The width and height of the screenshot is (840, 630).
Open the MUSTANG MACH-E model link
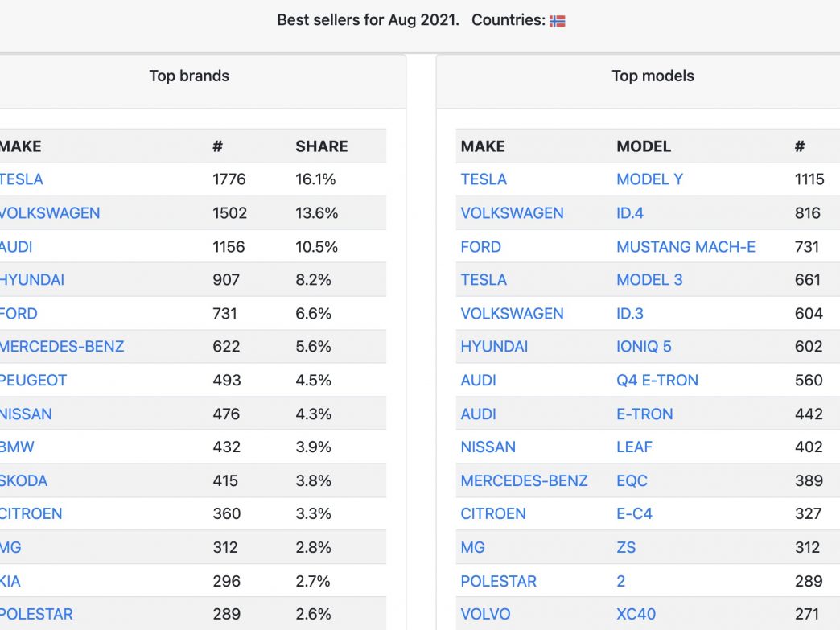click(686, 247)
